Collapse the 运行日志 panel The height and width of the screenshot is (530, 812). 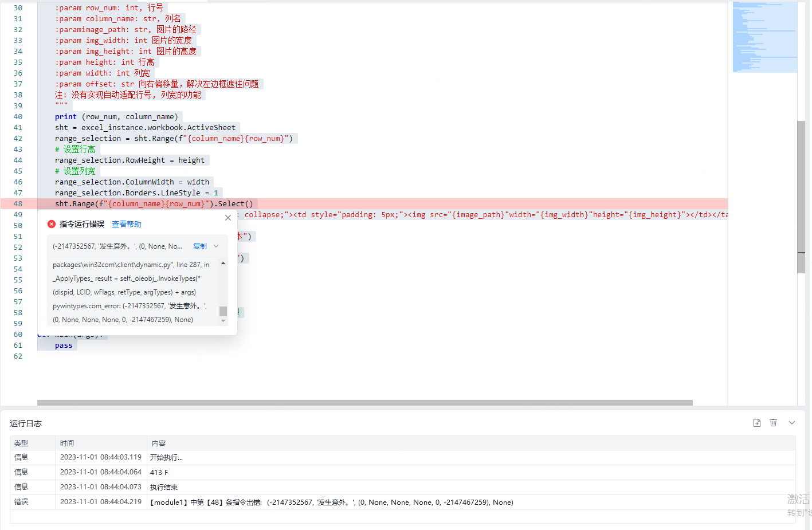[x=792, y=423]
